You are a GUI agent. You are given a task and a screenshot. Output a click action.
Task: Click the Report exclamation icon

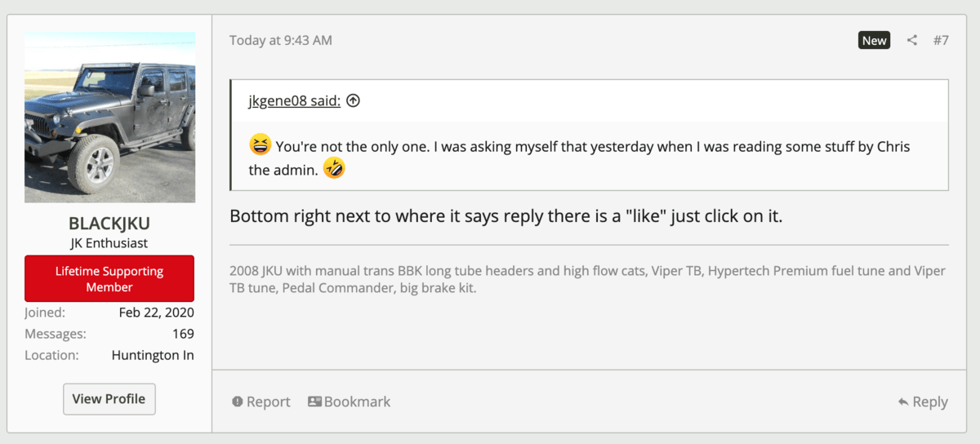[x=238, y=402]
